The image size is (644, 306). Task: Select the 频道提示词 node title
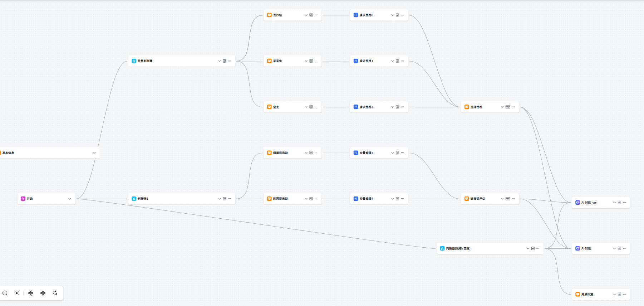(x=280, y=153)
